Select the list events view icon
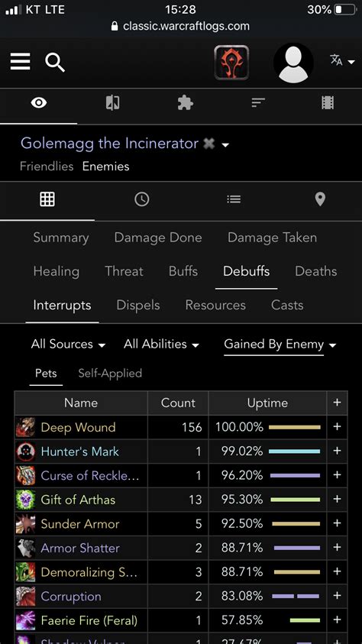The height and width of the screenshot is (644, 362). (234, 199)
